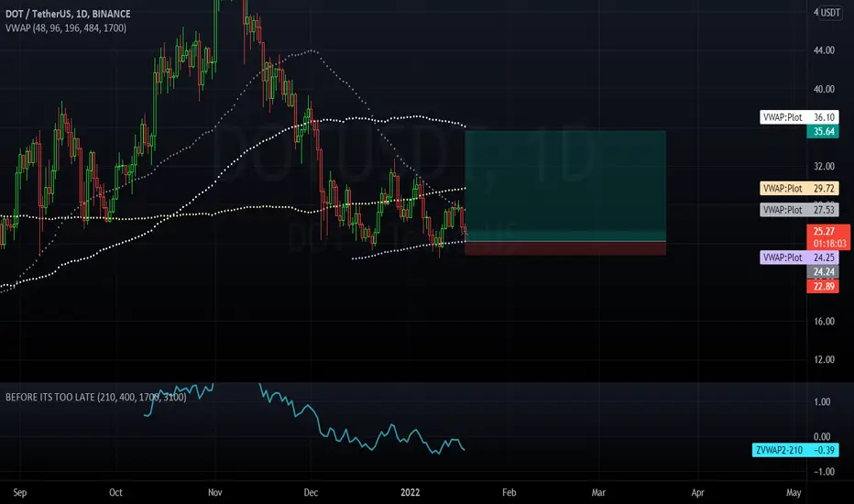Click the USDT currency label on the price axis
This screenshot has width=854, height=504.
[830, 13]
